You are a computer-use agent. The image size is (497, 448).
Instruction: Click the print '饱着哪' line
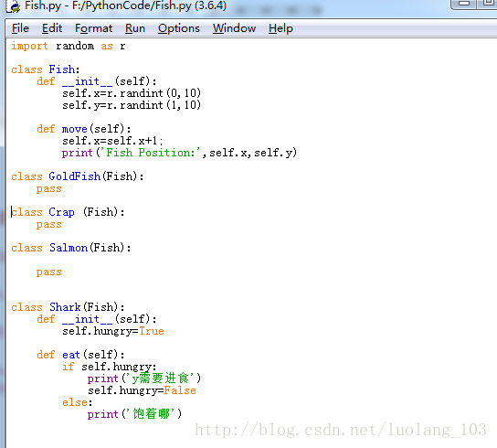pos(134,414)
